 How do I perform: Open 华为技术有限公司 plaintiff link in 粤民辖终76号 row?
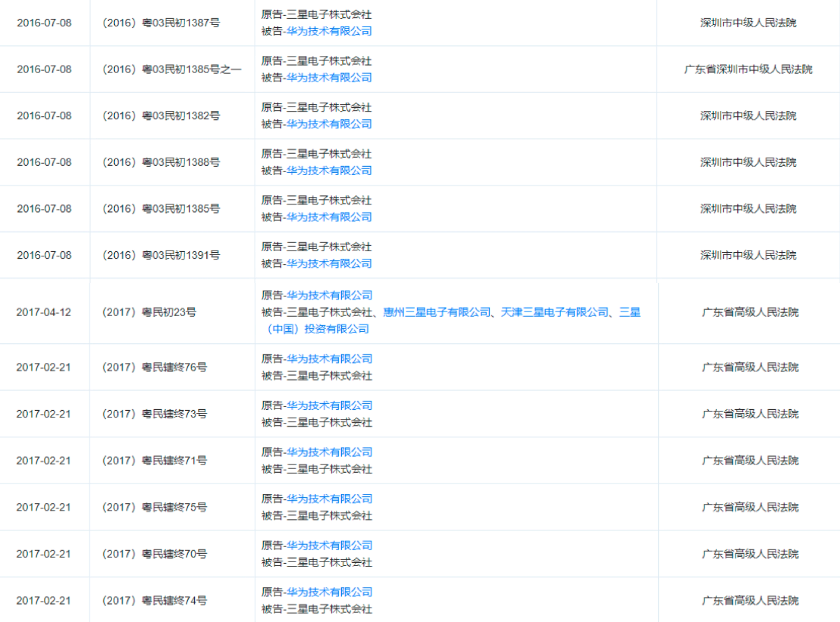point(329,359)
